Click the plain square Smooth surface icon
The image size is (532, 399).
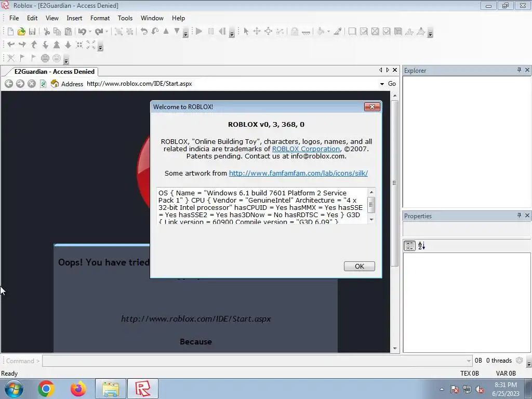(x=352, y=32)
